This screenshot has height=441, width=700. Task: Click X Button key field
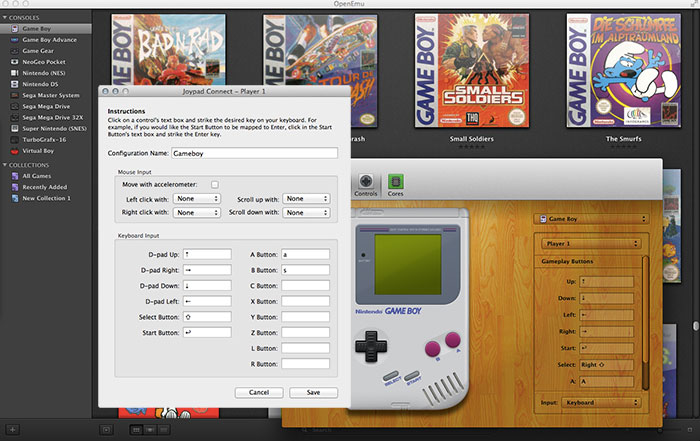[306, 301]
